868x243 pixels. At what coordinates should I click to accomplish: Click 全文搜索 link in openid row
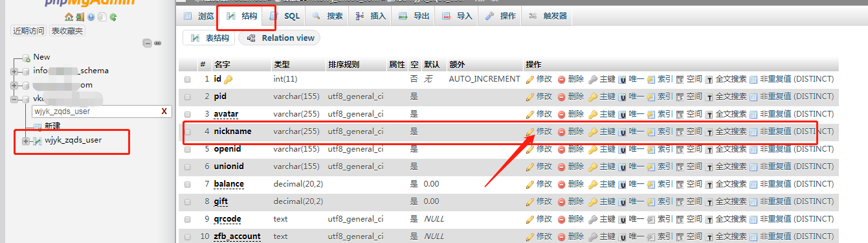click(731, 149)
